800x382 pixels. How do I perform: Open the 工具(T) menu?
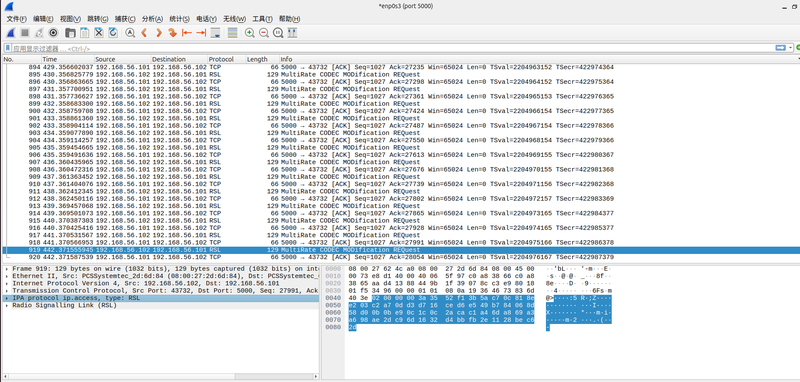click(x=262, y=19)
